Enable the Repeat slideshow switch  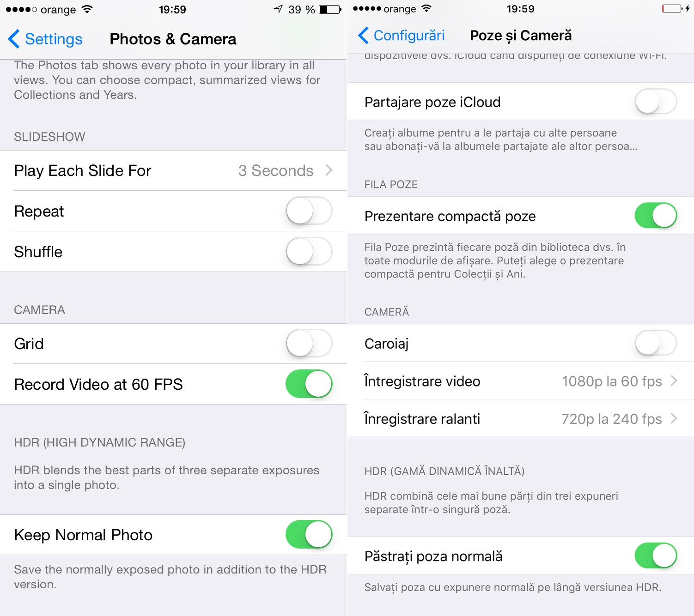tap(309, 211)
